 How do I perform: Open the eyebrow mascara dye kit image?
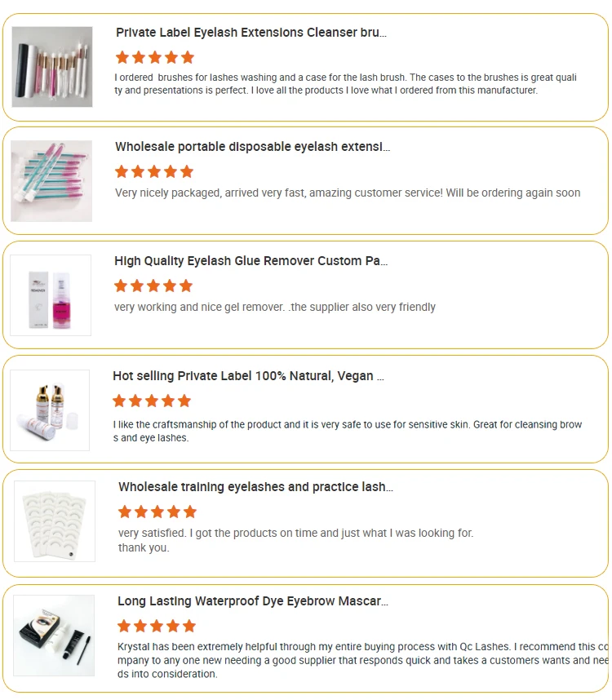(x=54, y=635)
